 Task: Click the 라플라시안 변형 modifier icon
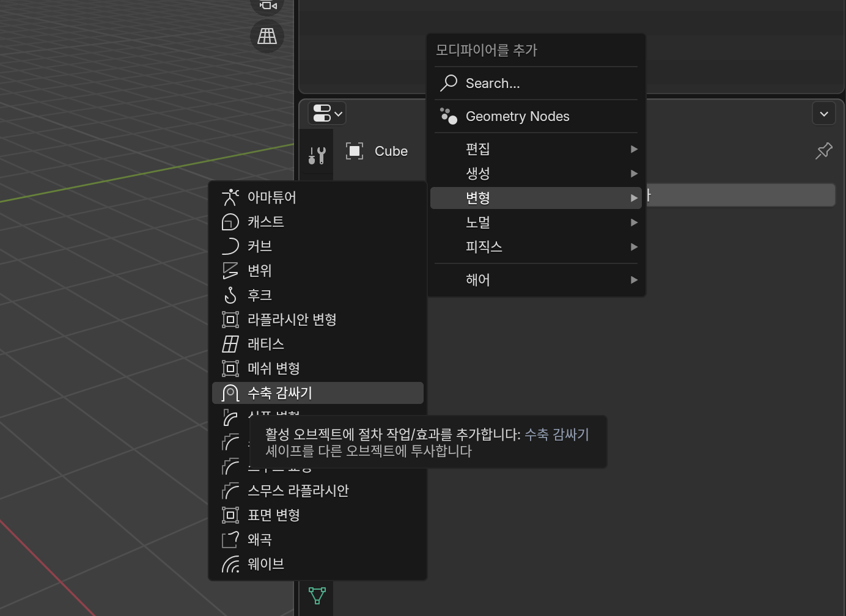(x=230, y=320)
